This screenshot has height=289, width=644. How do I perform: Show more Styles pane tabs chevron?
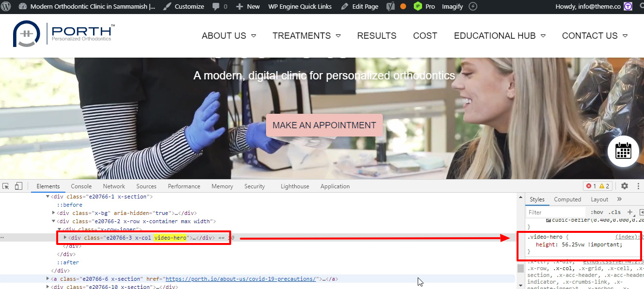click(x=619, y=199)
